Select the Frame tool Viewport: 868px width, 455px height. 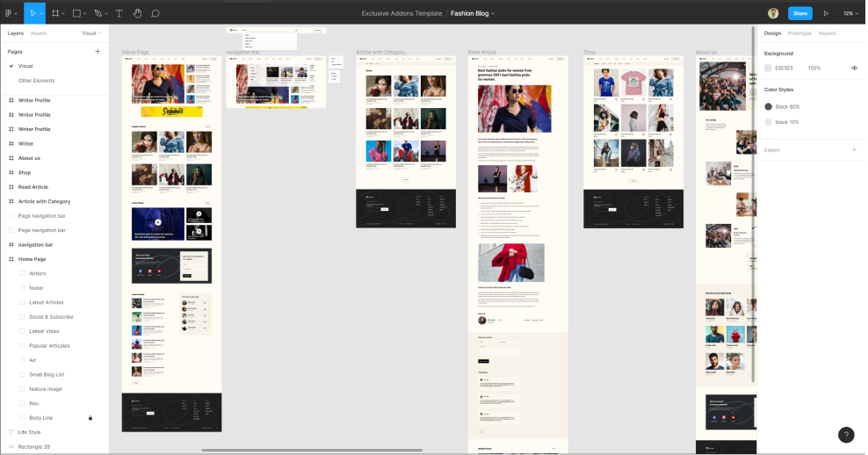pyautogui.click(x=55, y=13)
